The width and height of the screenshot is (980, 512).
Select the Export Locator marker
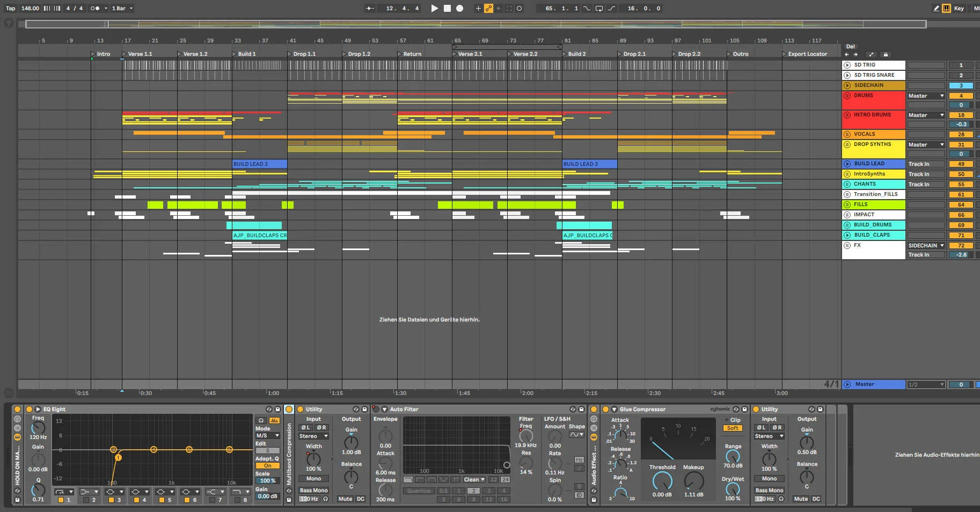tap(805, 54)
